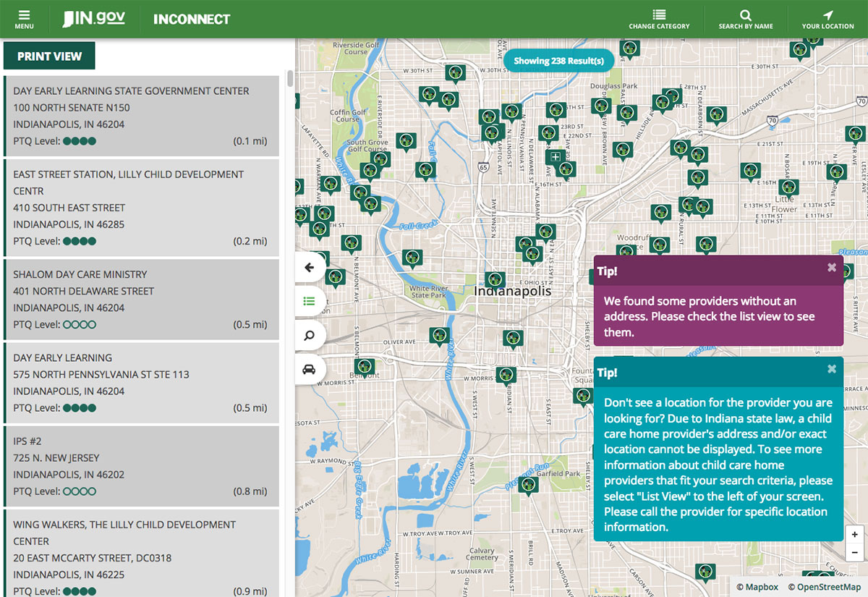This screenshot has height=597, width=868.
Task: Select provider marker near Garfield Park
Action: 529,486
